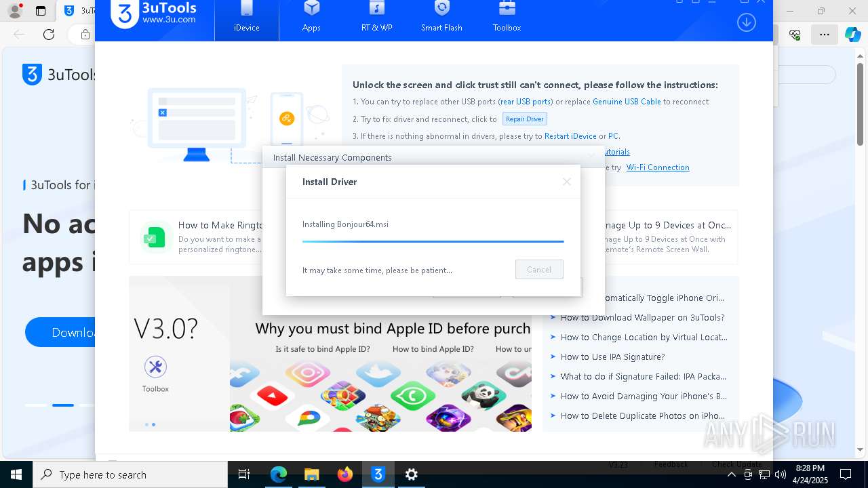
Task: Open the How to Make Ringtone tutorial card
Action: [196, 237]
